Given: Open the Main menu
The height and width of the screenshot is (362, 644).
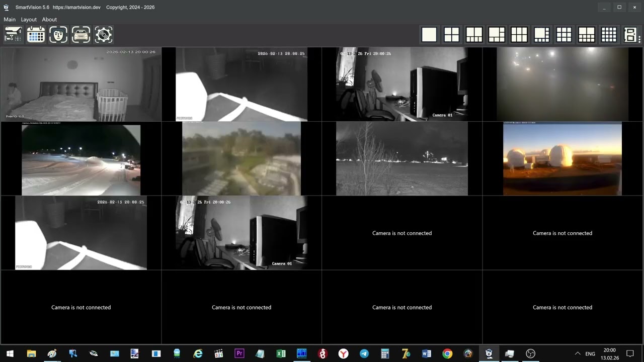Looking at the screenshot, I should pos(10,20).
